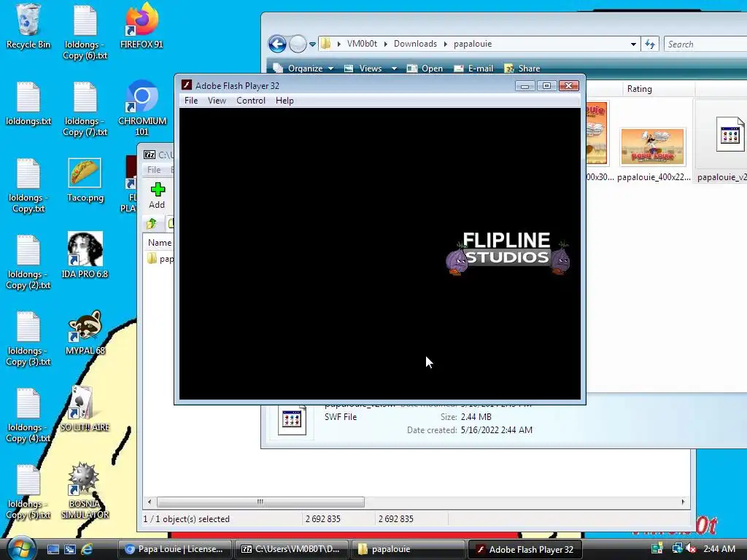Viewport: 747px width, 560px height.
Task: Select loldongs - Copy (7).txt file
Action: coord(85,109)
